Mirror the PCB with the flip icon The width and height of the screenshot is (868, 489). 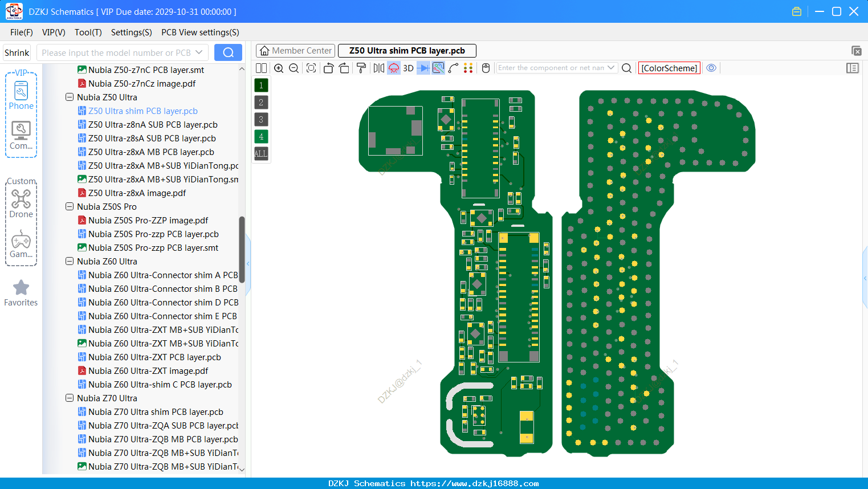click(379, 68)
